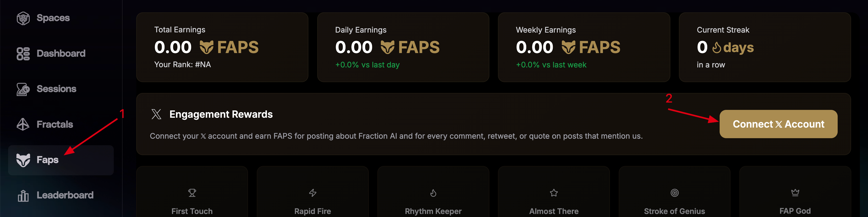
Task: Select the Weekly Earnings card
Action: [x=584, y=47]
